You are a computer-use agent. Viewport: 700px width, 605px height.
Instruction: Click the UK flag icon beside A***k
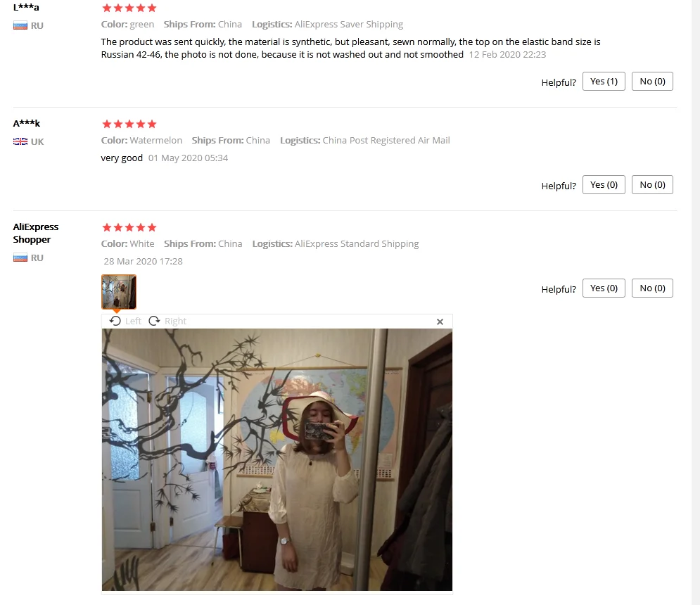(20, 141)
